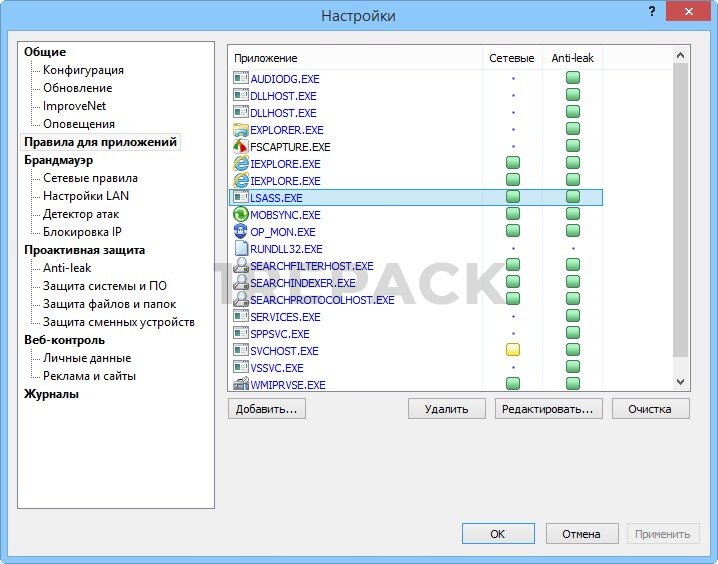Click the EXPLORER.EXE folder icon

[240, 130]
